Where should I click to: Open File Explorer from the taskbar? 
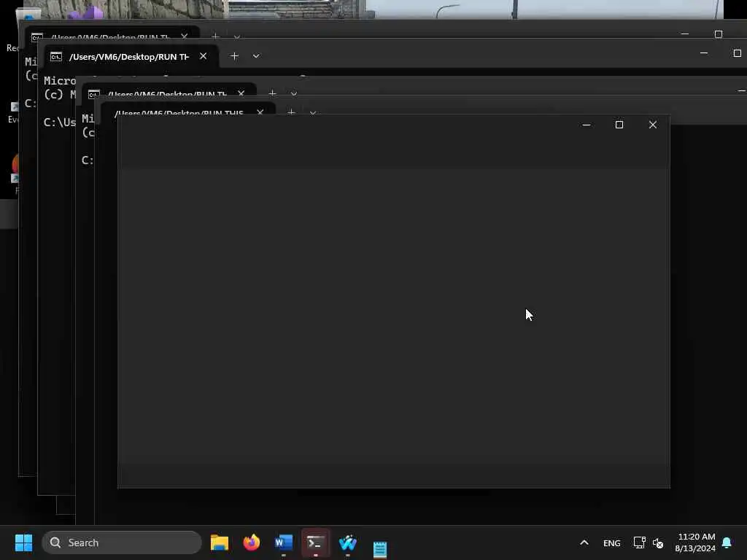[220, 542]
